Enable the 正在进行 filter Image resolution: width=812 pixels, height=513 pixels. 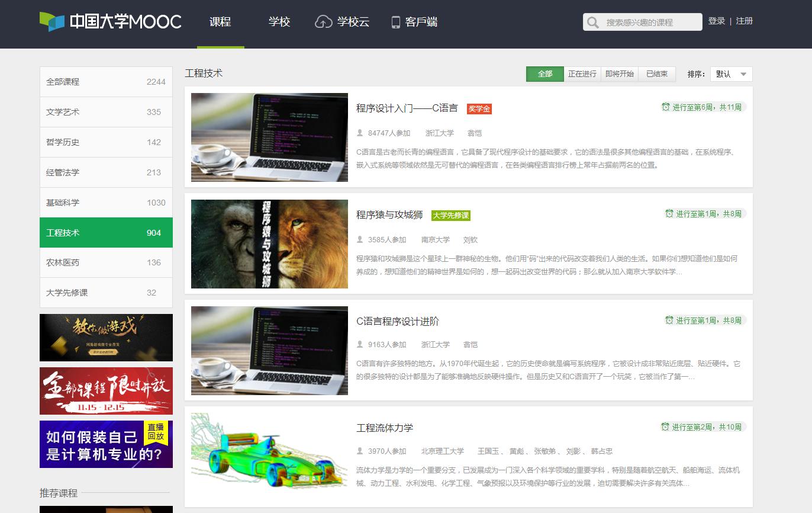[582, 73]
